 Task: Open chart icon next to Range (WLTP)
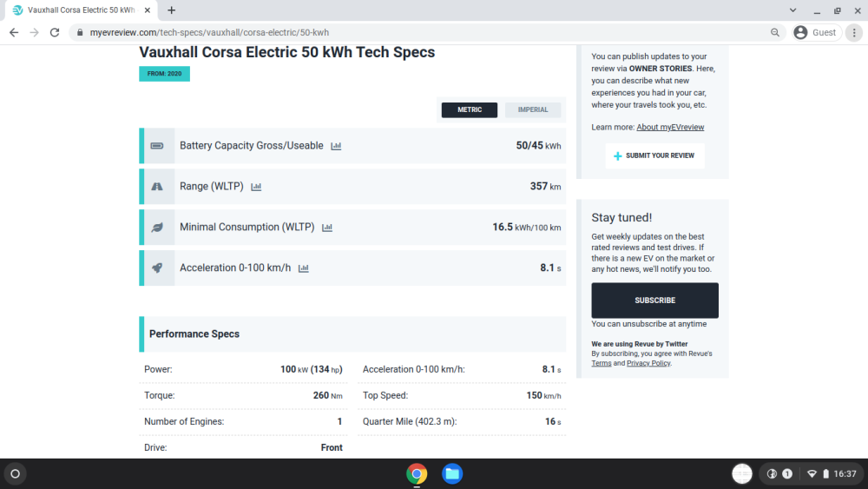click(256, 187)
